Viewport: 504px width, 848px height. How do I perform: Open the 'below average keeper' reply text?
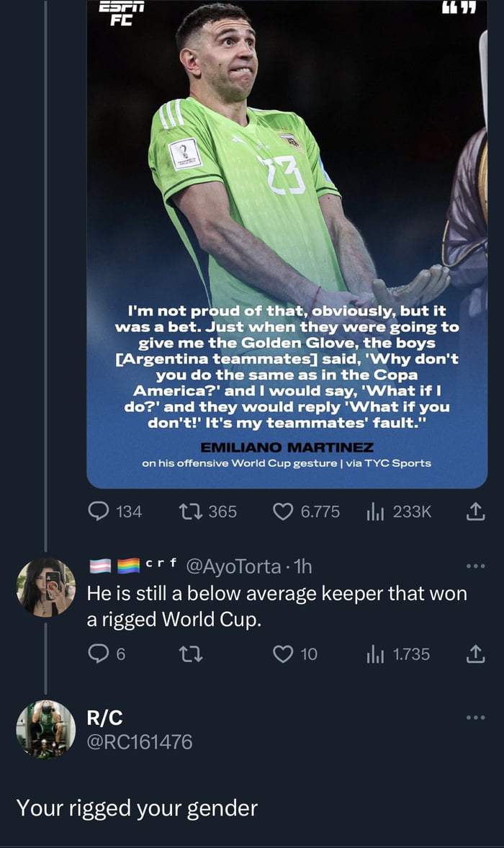[276, 606]
